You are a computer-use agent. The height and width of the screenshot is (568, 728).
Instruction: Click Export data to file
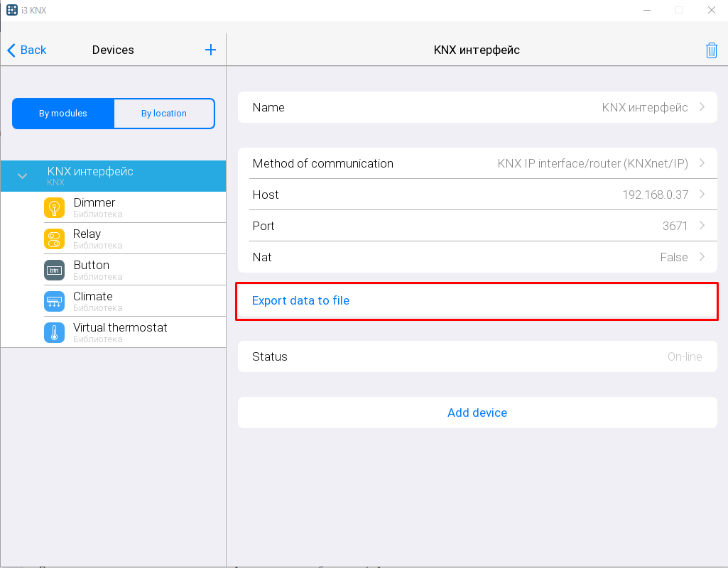301,301
